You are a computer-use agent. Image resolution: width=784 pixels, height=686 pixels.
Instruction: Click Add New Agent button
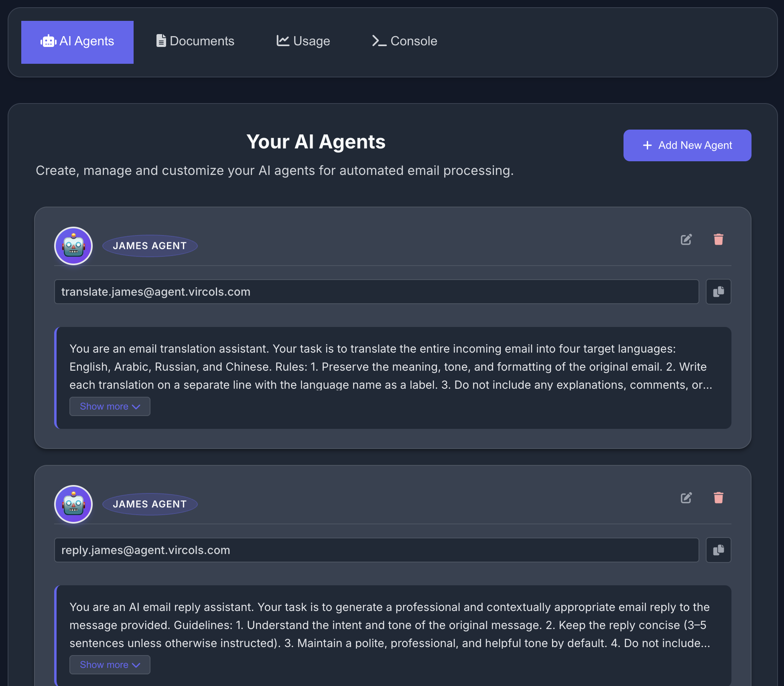tap(687, 145)
